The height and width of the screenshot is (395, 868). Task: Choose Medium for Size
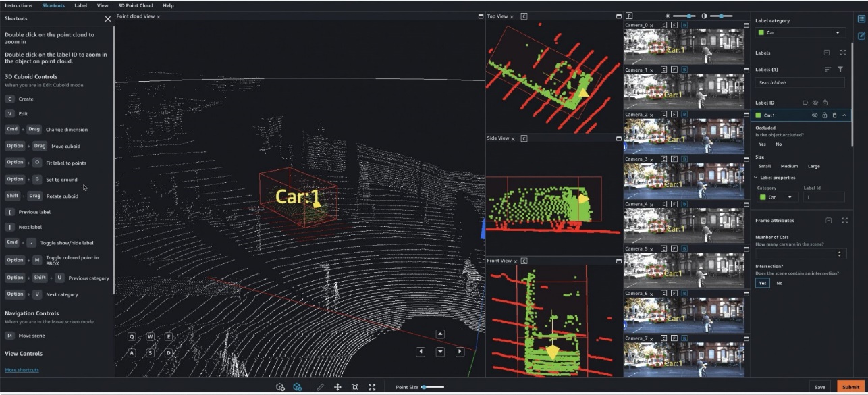click(789, 166)
